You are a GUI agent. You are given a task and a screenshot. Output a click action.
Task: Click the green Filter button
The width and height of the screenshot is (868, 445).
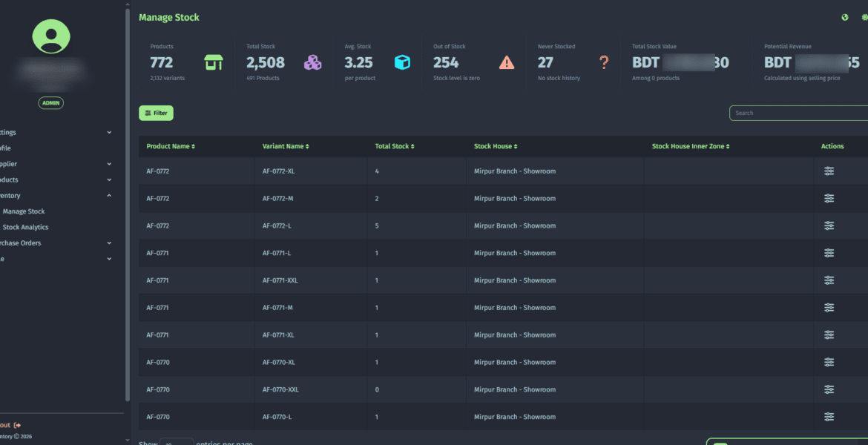[x=156, y=113]
